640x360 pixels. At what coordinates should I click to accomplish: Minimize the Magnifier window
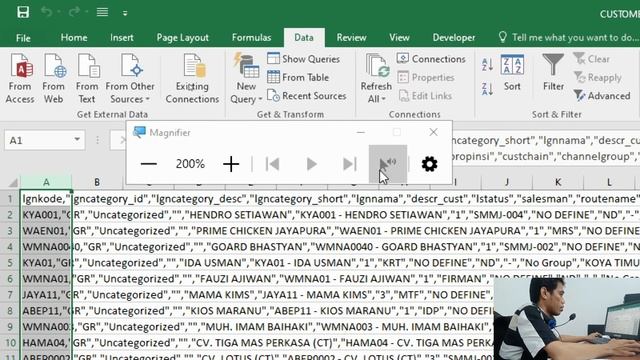[x=361, y=132]
